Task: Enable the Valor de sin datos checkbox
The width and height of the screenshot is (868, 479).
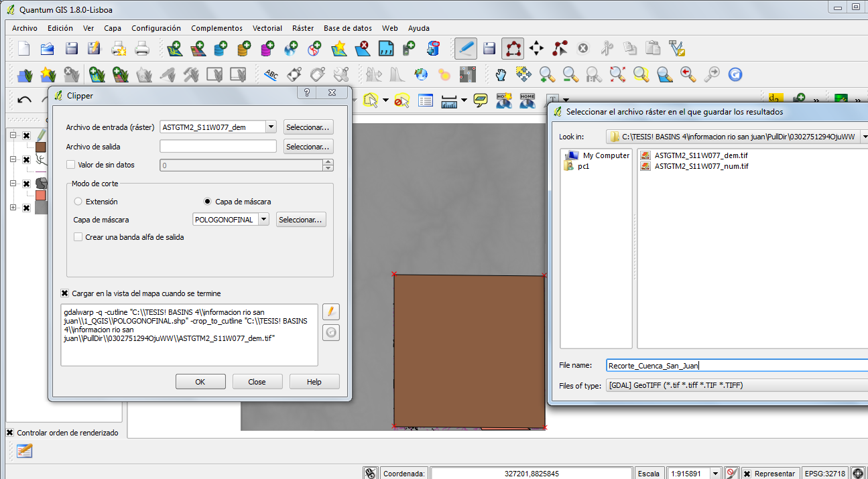Action: click(70, 165)
